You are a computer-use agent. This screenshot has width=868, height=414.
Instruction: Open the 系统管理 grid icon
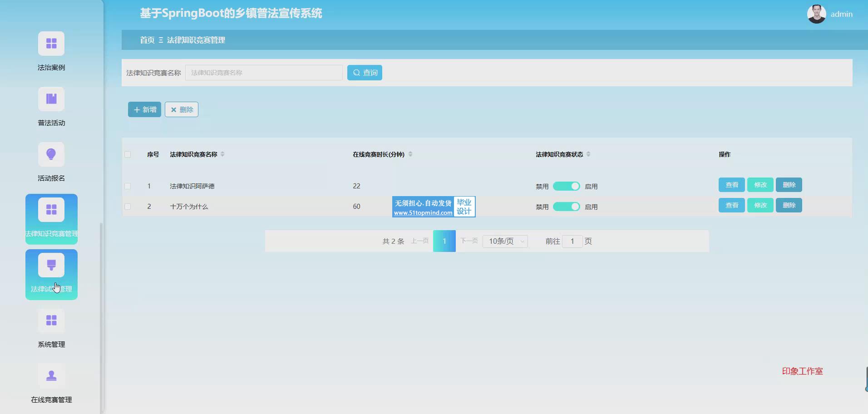coord(51,321)
